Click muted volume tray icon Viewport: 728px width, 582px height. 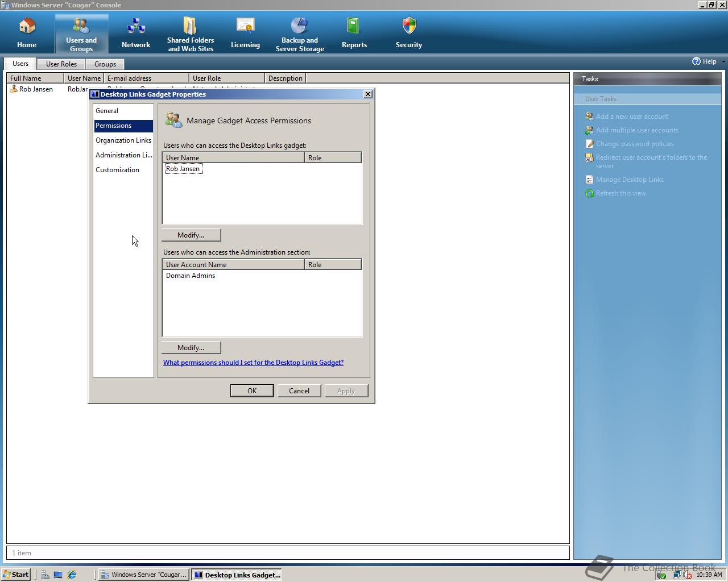(687, 575)
